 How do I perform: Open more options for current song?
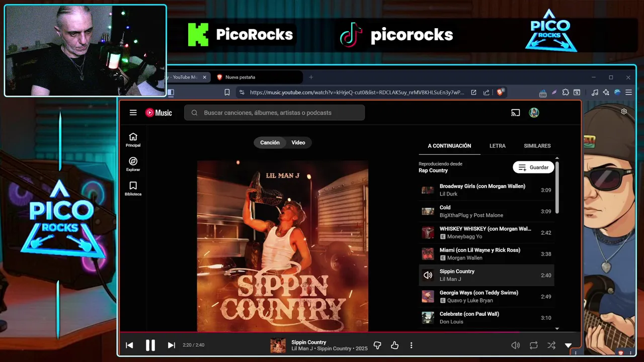pyautogui.click(x=411, y=345)
